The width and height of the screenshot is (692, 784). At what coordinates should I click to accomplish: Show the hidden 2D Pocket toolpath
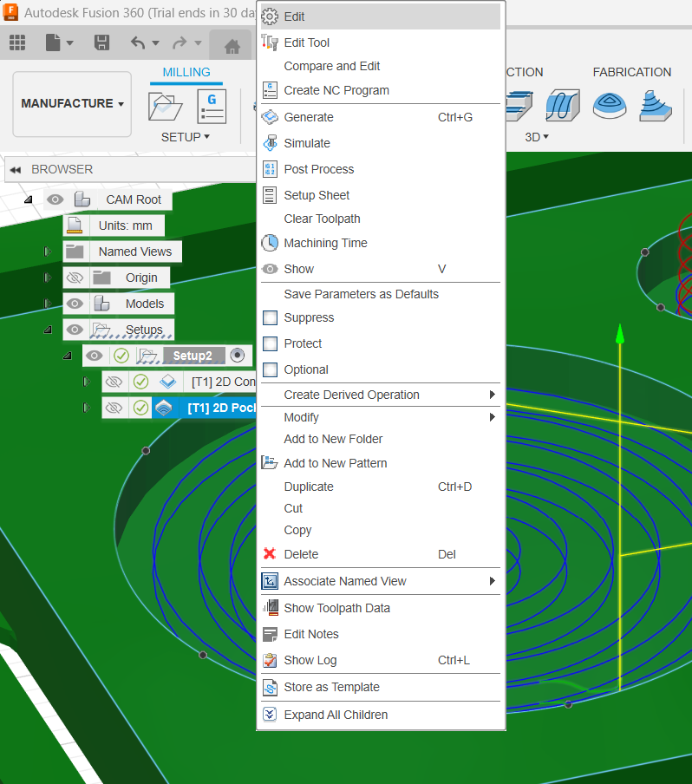pos(114,408)
